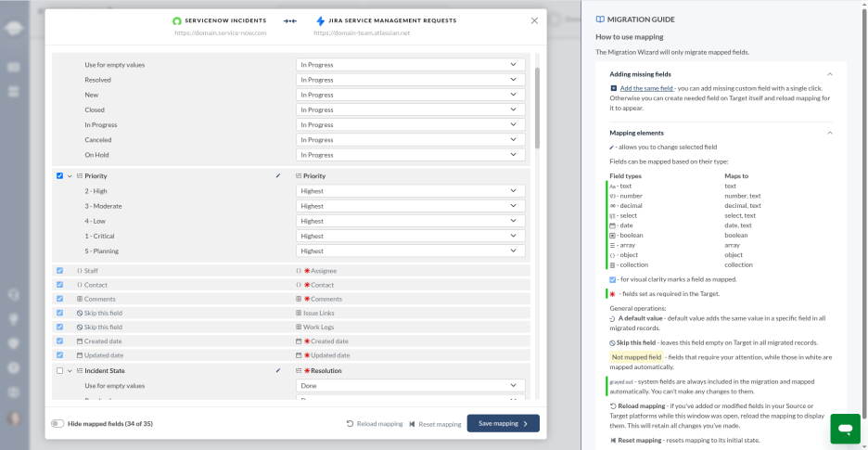Click the ServiceNow logo icon in header
Viewport: 868px width, 450px height.
point(177,21)
